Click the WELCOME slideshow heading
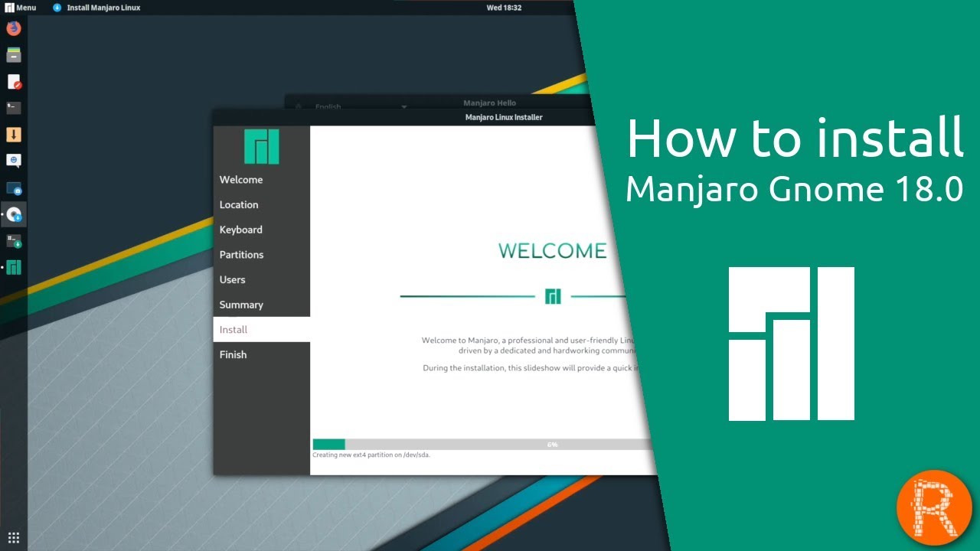The image size is (980, 551). pyautogui.click(x=552, y=250)
